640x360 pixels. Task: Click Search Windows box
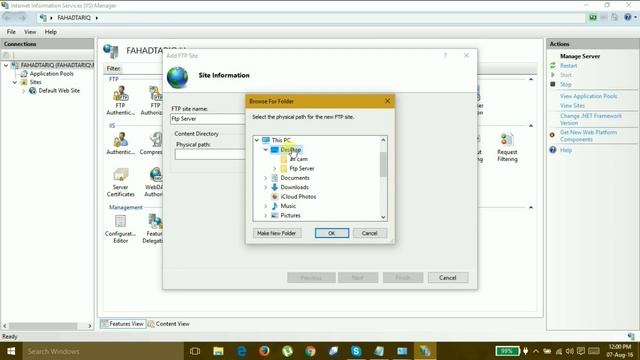point(102,351)
